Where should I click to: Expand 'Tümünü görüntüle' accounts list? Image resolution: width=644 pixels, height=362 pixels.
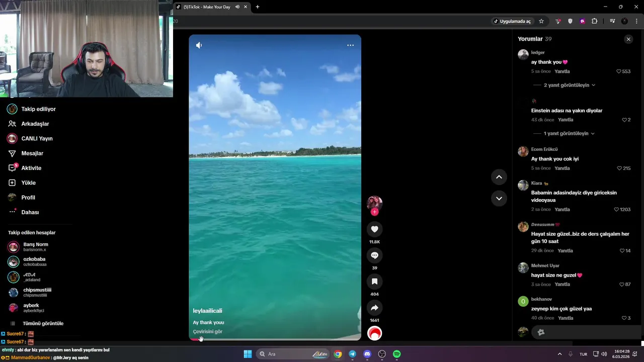click(x=43, y=323)
